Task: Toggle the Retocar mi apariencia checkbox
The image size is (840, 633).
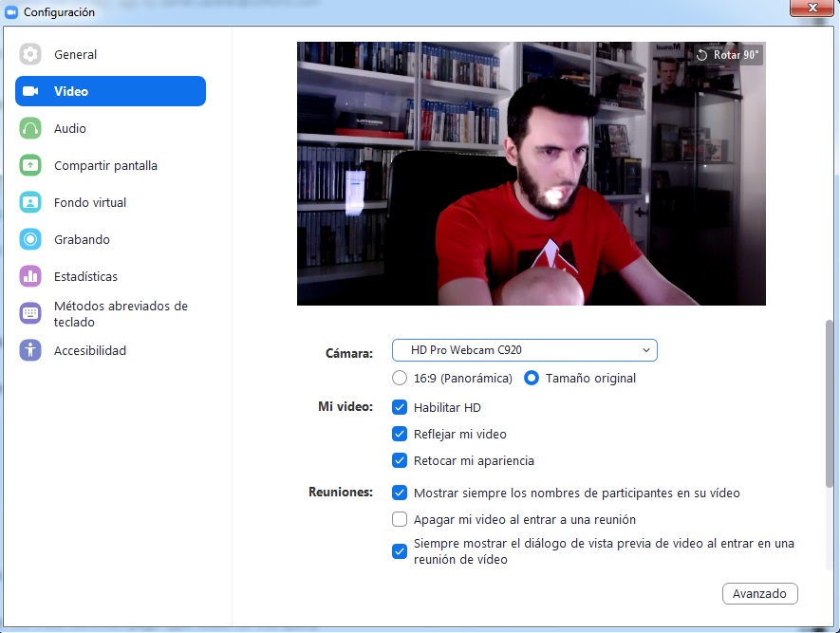Action: tap(400, 460)
